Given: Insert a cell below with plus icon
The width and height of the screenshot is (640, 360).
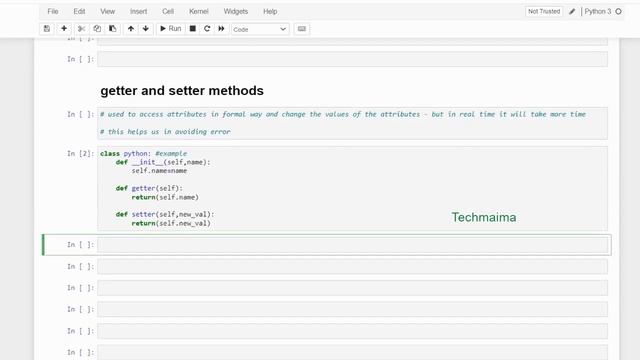Looking at the screenshot, I should pyautogui.click(x=64, y=29).
